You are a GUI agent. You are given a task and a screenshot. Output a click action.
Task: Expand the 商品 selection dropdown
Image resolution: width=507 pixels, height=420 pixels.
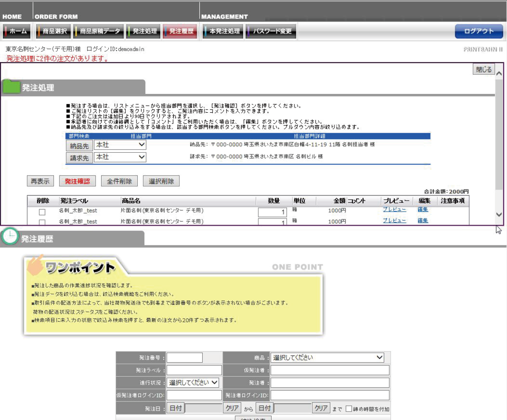[x=327, y=358]
